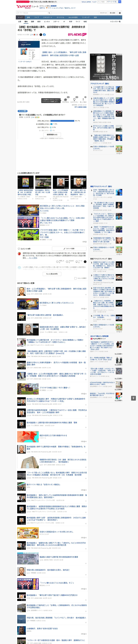Click the blue search button in top bar
Viewport: 138px width, 644px height.
click(x=120, y=2)
